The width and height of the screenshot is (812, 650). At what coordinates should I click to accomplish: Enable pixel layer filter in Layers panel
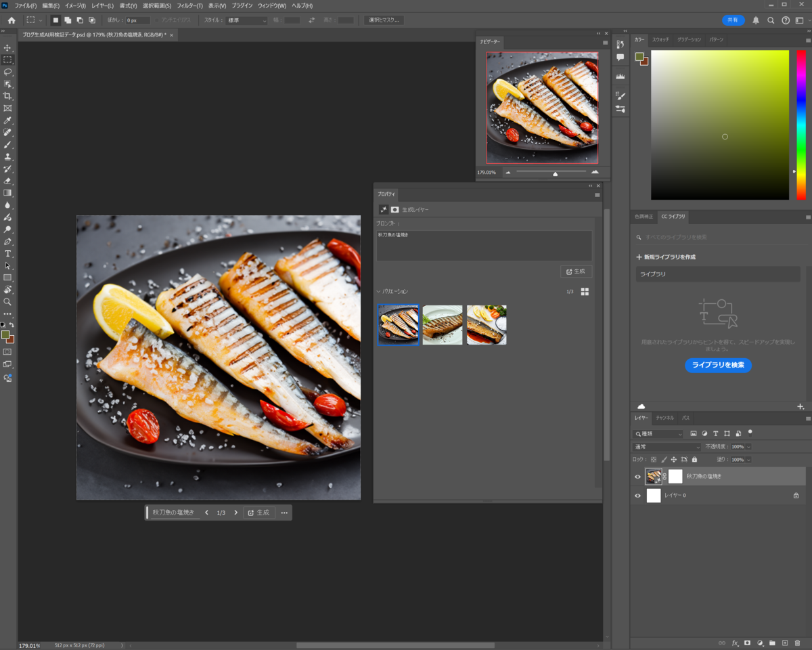pos(694,433)
